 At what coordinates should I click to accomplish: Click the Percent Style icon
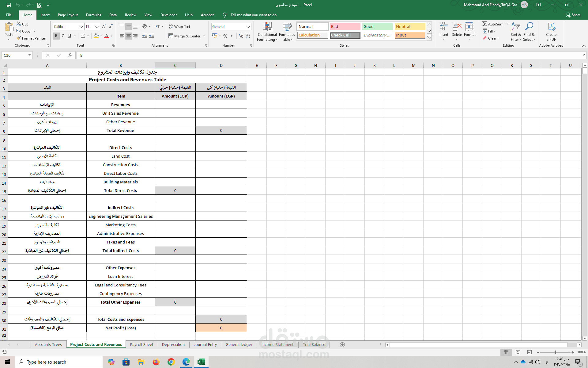coord(225,36)
